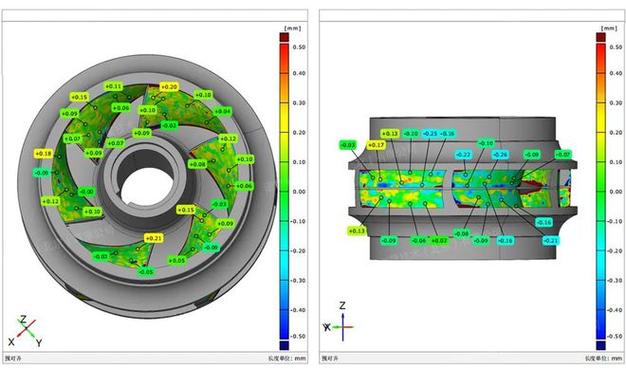The width and height of the screenshot is (626, 387).
Task: Click the XYZ axis triad in left view
Action: (x=25, y=331)
